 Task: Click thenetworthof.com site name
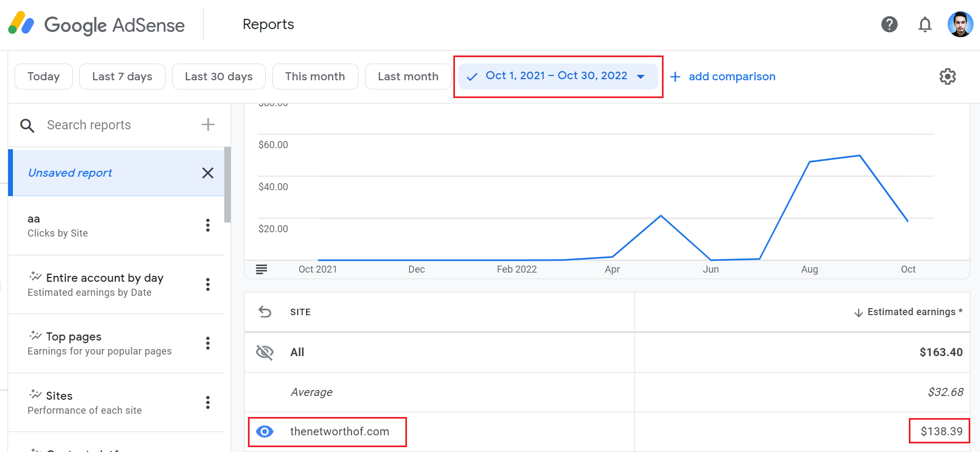pos(340,432)
